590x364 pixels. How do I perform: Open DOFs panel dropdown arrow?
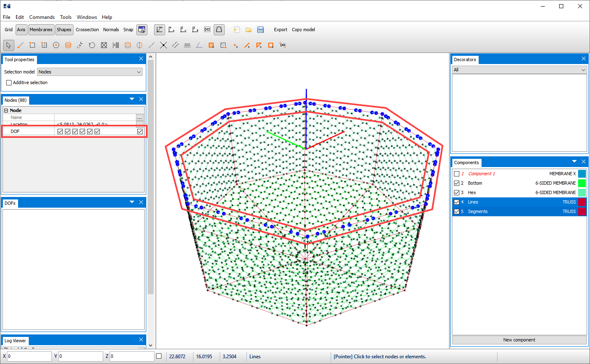tap(132, 202)
